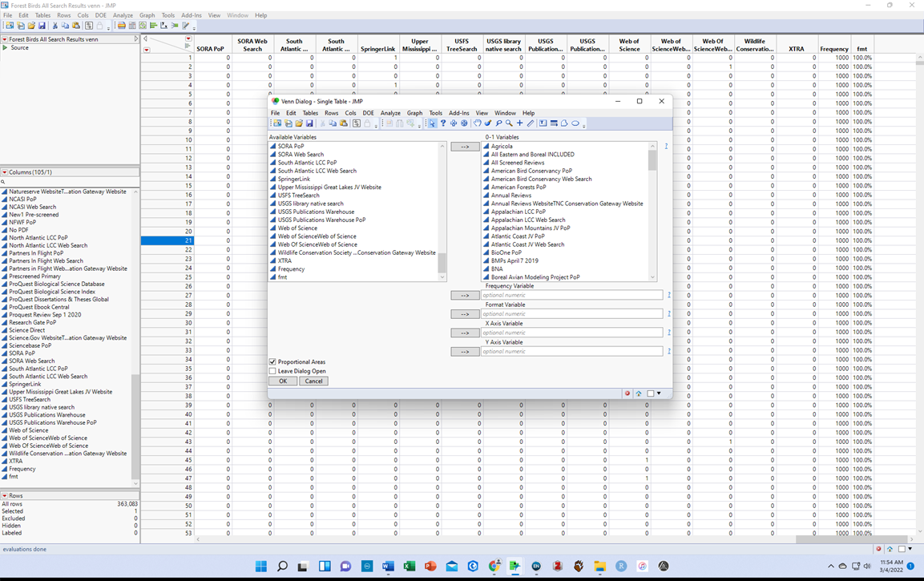Click the Crosshairs tool in dialog toolbar

[x=519, y=123]
